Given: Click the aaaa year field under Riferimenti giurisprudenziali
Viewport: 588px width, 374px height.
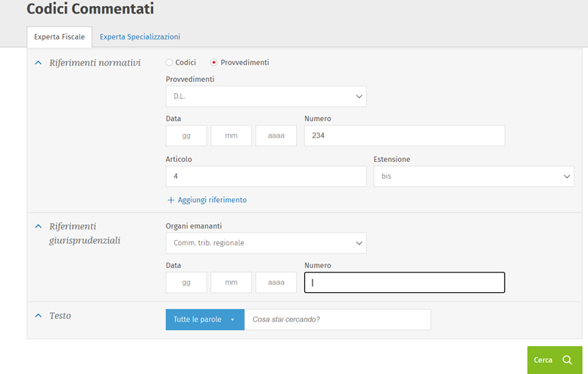Looking at the screenshot, I should 276,282.
